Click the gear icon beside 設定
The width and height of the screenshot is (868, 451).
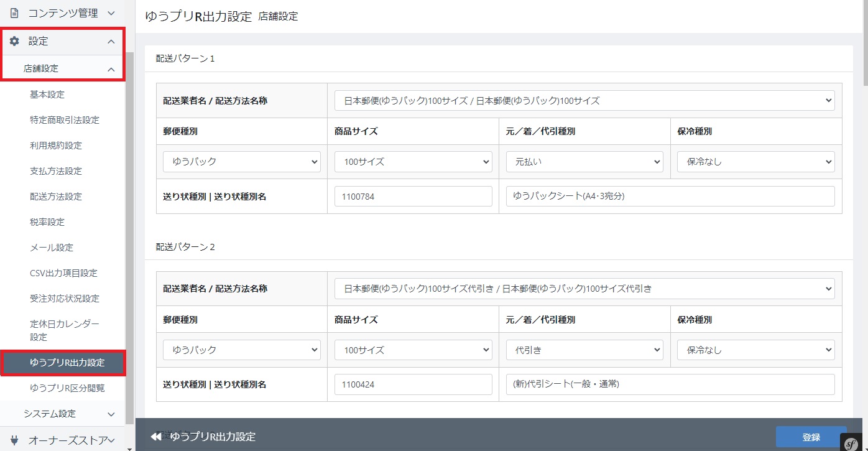pyautogui.click(x=14, y=41)
